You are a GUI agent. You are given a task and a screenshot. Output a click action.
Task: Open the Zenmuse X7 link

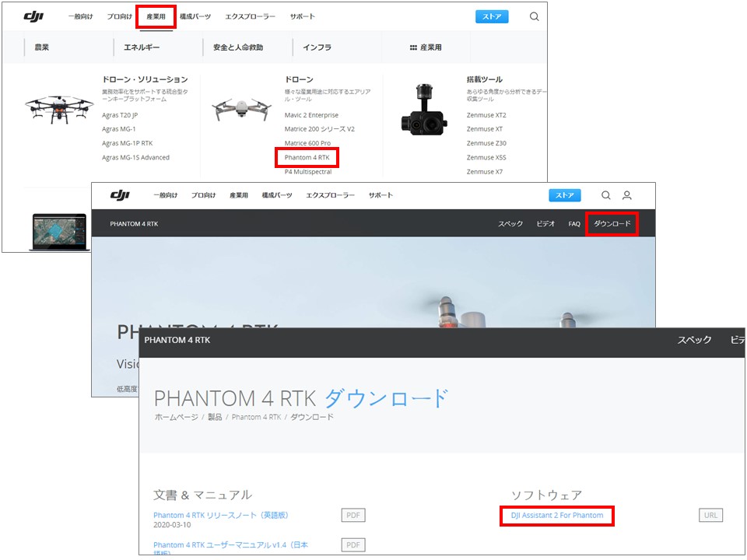pyautogui.click(x=485, y=172)
